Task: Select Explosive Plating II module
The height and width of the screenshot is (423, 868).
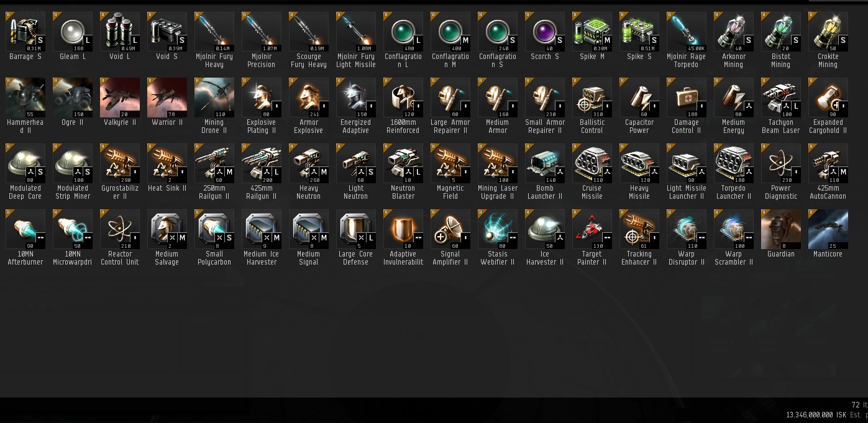Action: coord(262,98)
